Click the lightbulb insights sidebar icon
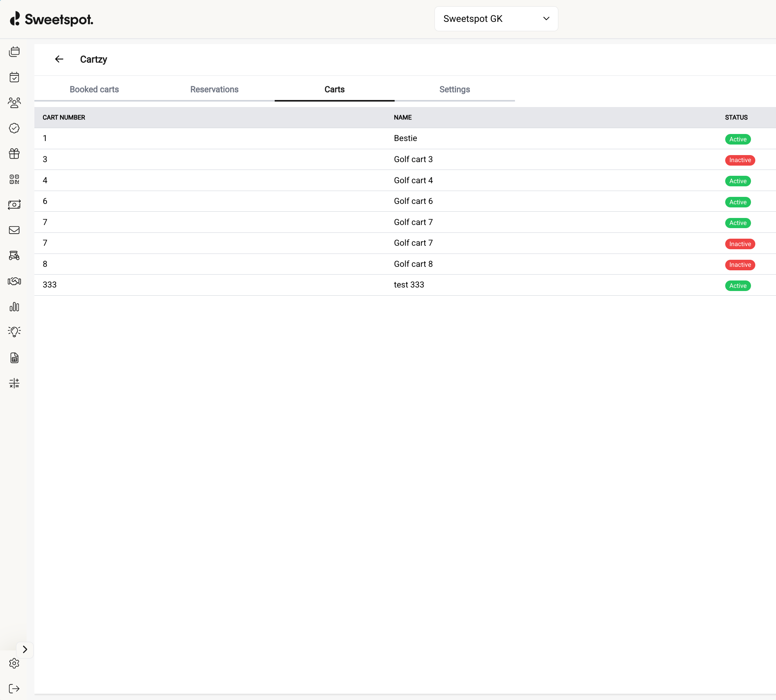 14,332
